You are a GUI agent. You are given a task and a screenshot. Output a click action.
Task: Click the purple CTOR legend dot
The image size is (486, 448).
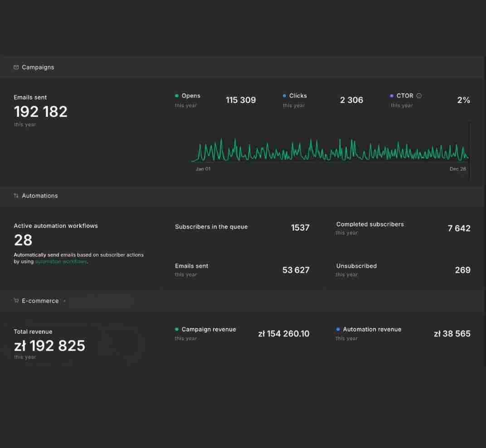click(391, 96)
